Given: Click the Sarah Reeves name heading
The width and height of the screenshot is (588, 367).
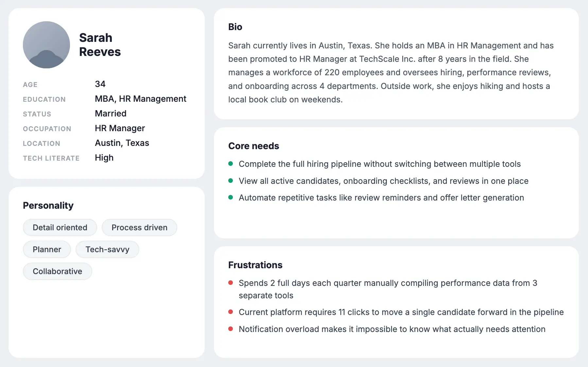Looking at the screenshot, I should [x=100, y=45].
